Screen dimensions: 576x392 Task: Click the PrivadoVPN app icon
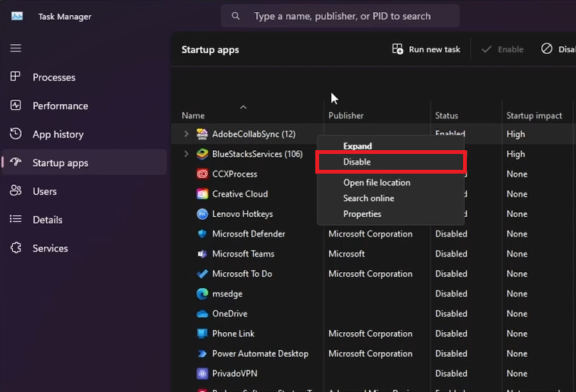[x=202, y=374]
